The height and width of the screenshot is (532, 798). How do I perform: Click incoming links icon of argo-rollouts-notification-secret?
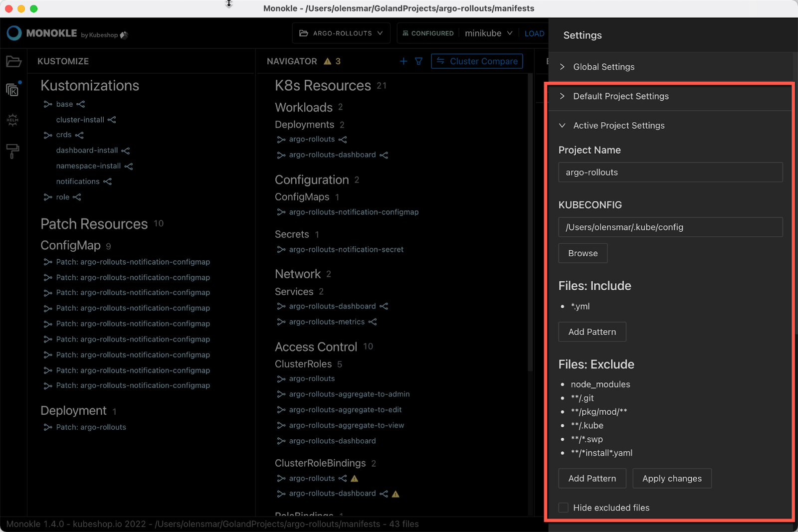coord(281,250)
